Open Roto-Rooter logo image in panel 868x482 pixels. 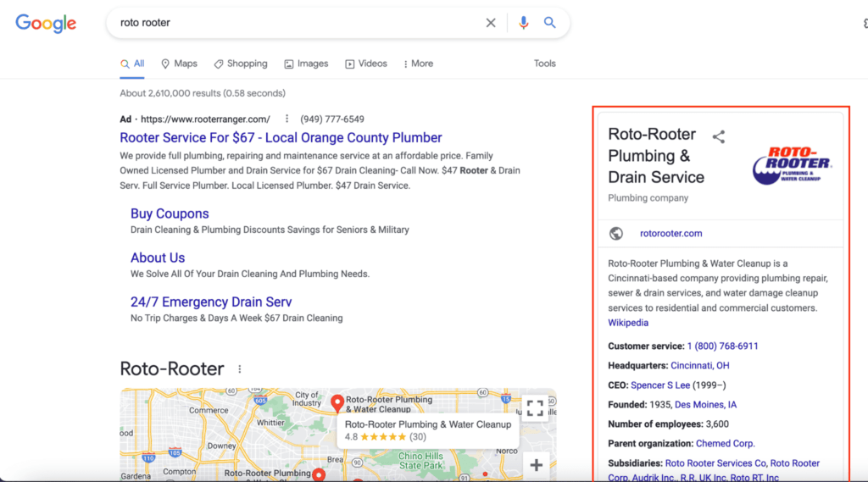pos(793,164)
